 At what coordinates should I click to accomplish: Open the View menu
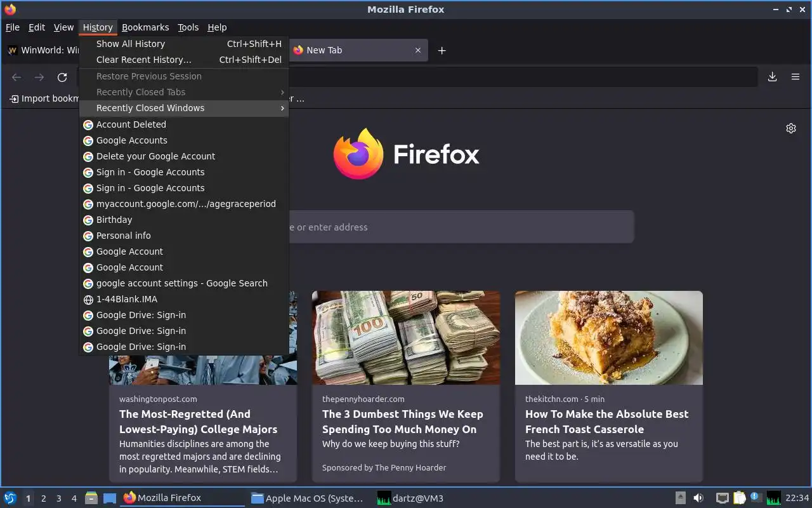point(63,27)
